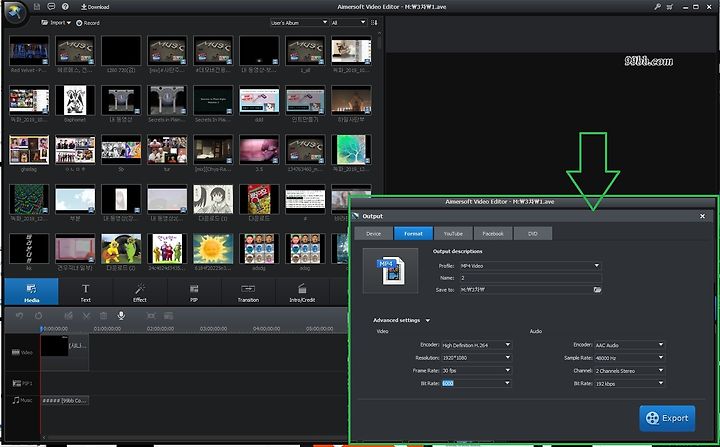Switch to the Text tab
The width and height of the screenshot is (720, 447).
tap(85, 292)
